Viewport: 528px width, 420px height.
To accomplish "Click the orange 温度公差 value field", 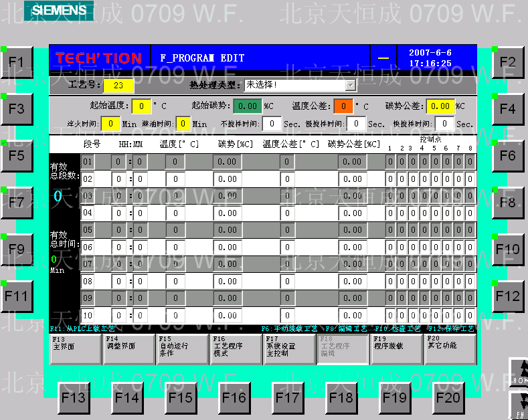I will click(x=343, y=106).
